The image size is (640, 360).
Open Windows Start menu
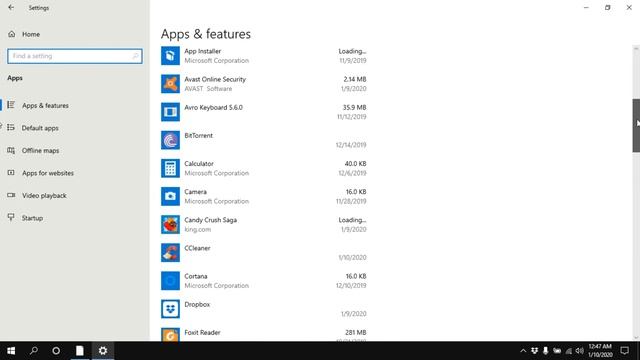11,351
